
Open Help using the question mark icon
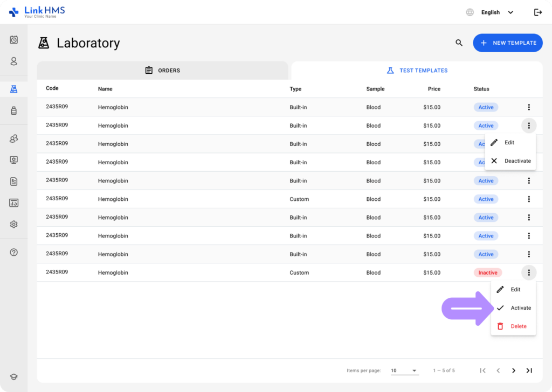click(x=13, y=252)
